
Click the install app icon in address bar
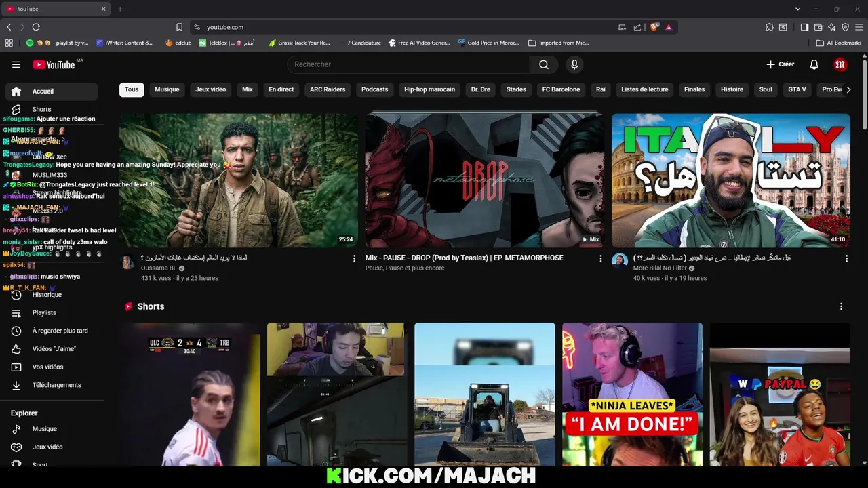coord(622,27)
